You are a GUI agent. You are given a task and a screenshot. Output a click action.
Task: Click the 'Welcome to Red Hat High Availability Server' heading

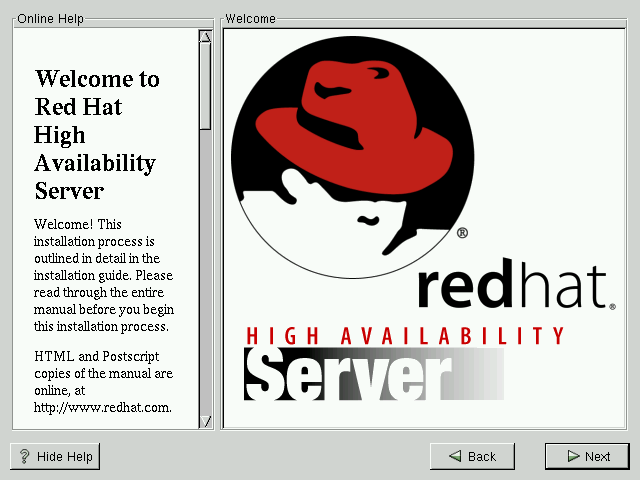pos(97,134)
